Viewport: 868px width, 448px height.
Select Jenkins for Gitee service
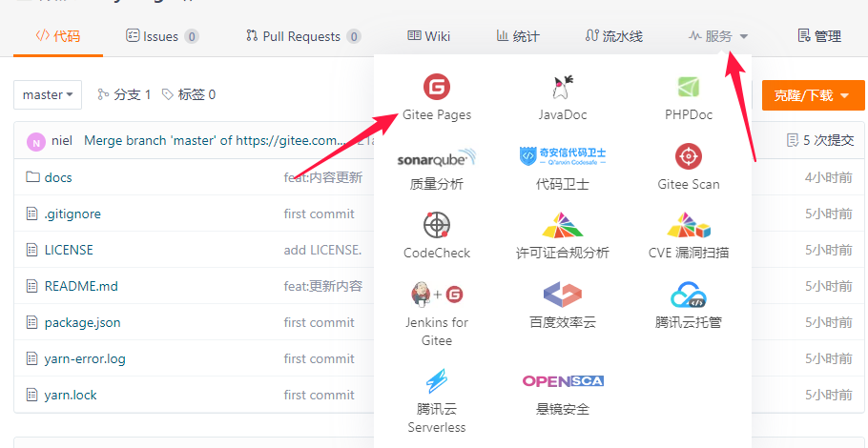(436, 295)
